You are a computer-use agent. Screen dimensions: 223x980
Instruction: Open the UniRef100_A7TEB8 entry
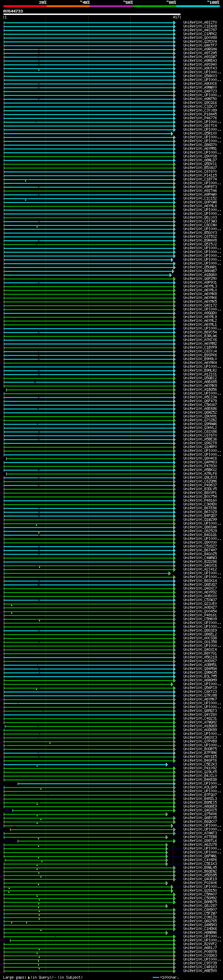click(200, 837)
